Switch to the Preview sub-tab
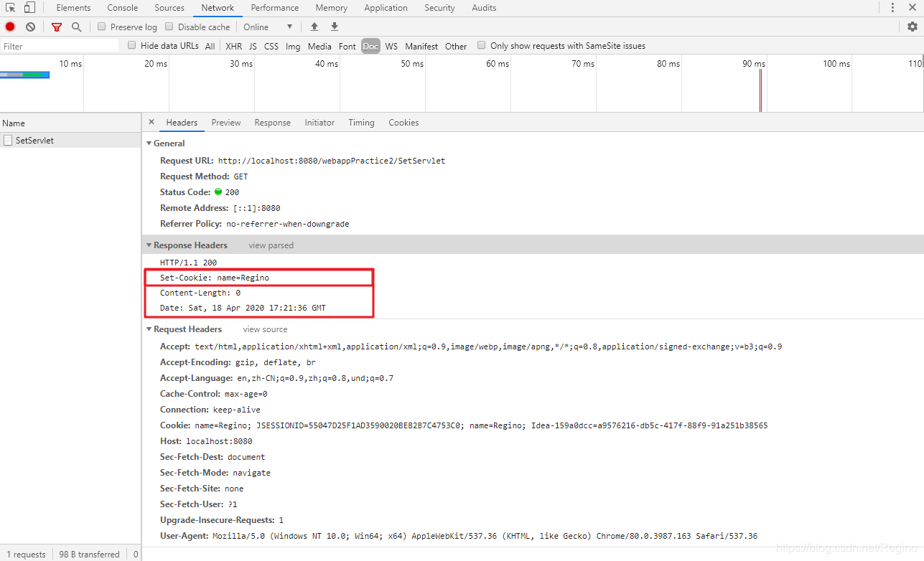 pyautogui.click(x=226, y=123)
